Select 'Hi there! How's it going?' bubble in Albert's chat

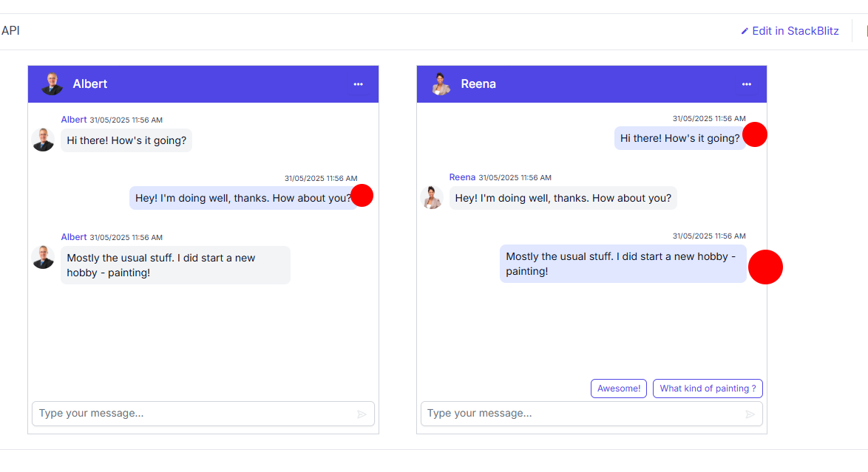[x=126, y=140]
